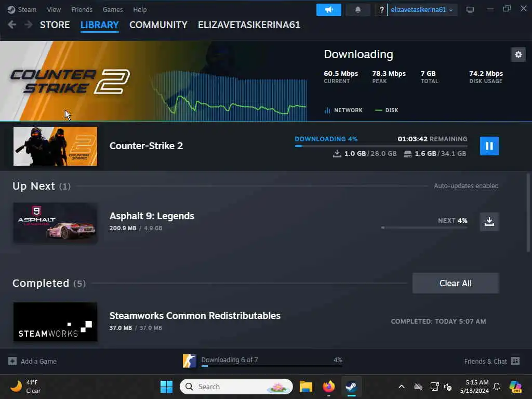Click the Asphalt 9: Legends title
The width and height of the screenshot is (532, 399).
coord(152,216)
